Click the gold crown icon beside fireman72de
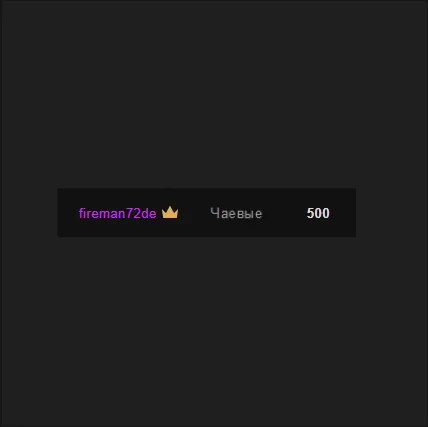This screenshot has width=428, height=427. [170, 213]
